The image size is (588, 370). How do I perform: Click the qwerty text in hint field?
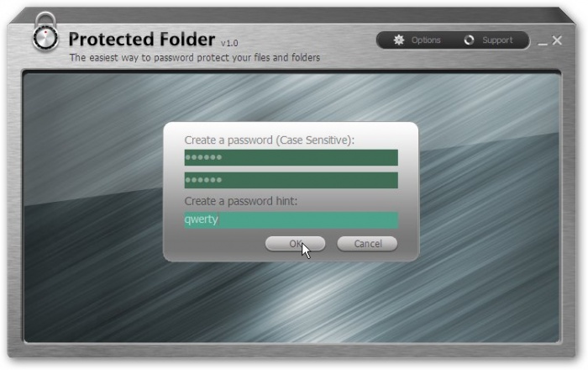(201, 219)
